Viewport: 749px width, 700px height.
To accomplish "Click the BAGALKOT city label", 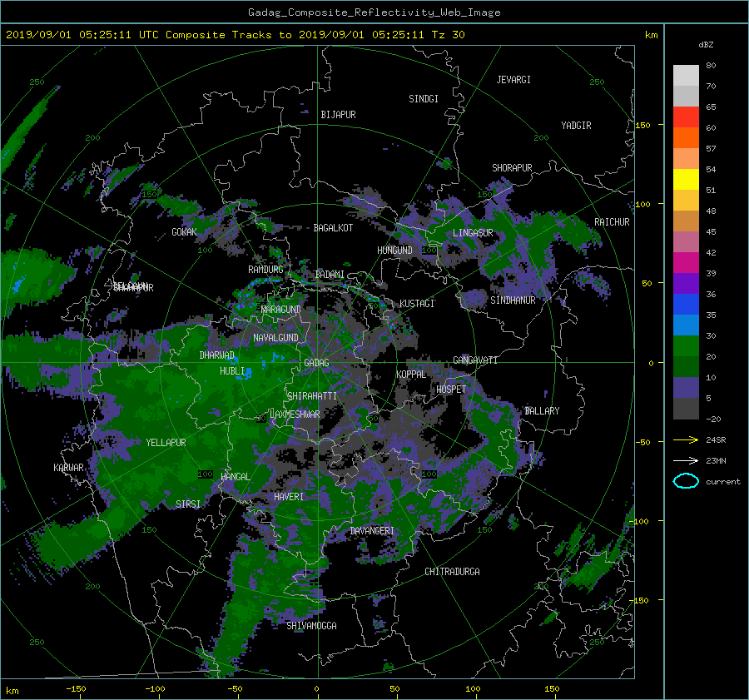I will point(333,228).
